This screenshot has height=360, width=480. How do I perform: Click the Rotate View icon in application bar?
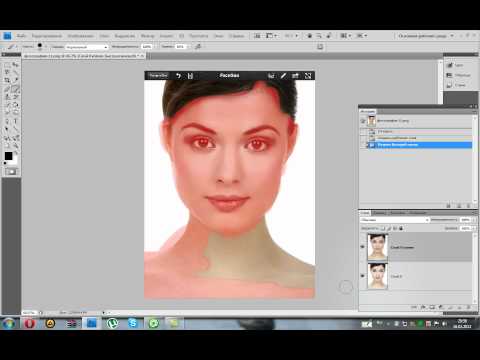tap(329, 36)
